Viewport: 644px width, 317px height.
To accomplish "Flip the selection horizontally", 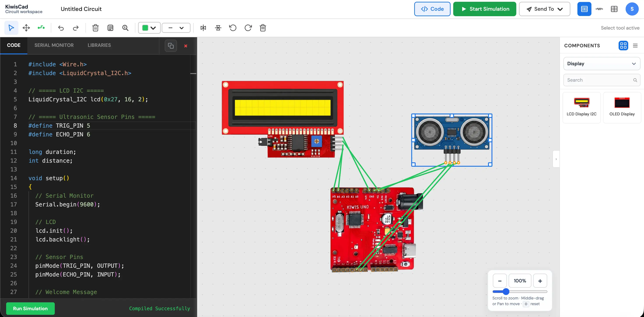I will tap(203, 28).
